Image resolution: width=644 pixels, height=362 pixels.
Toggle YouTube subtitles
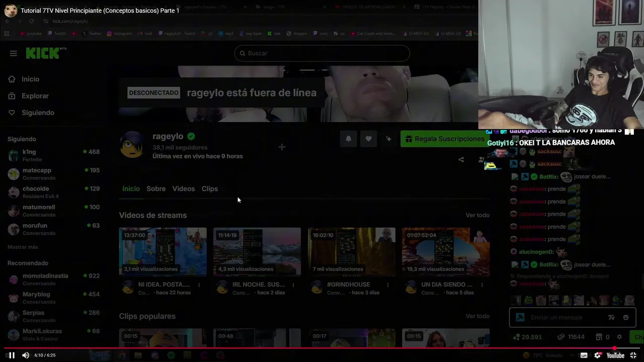(584, 355)
